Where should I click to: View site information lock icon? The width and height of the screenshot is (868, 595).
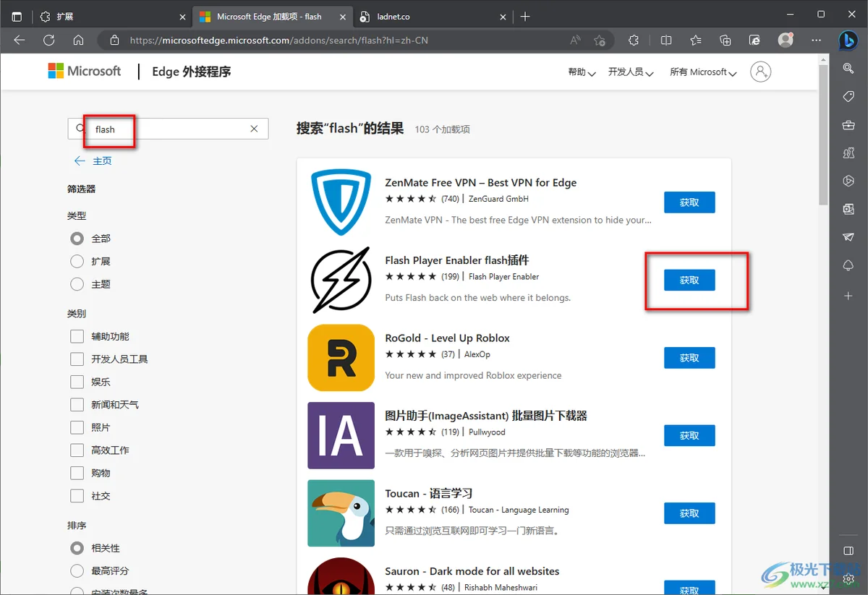114,40
